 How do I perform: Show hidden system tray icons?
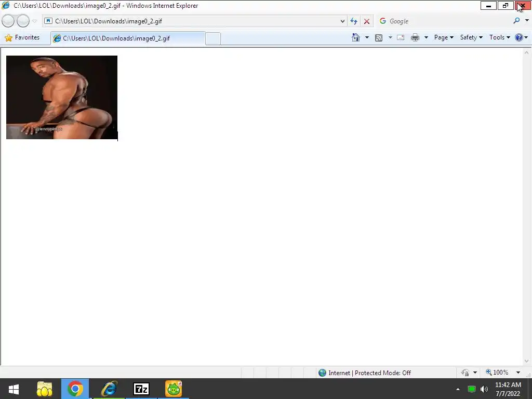coord(458,389)
